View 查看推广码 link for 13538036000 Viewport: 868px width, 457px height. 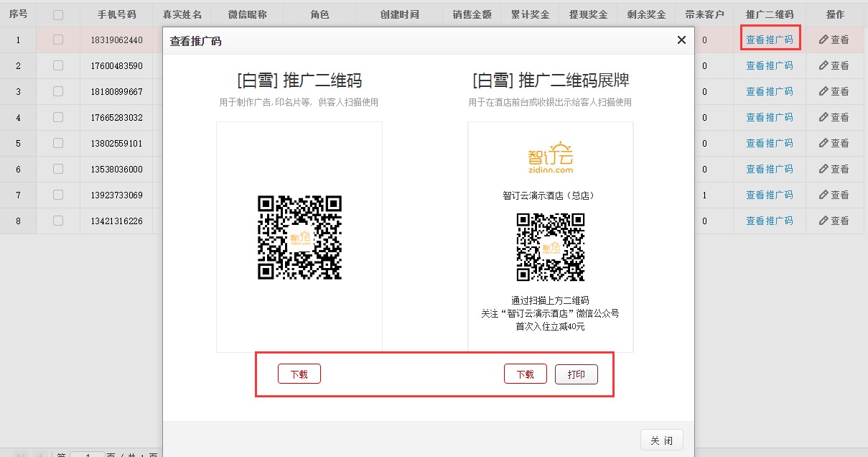[x=770, y=170]
